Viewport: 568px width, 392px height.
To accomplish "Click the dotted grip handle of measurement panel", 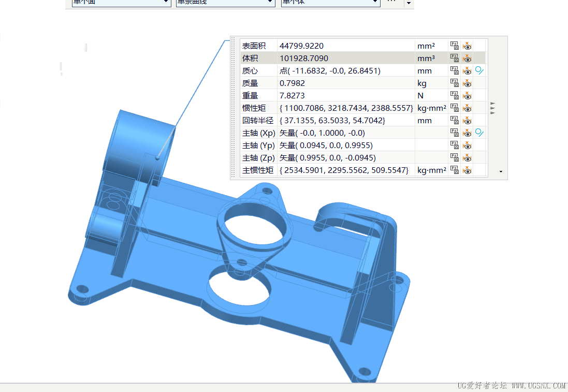I will 233,108.
